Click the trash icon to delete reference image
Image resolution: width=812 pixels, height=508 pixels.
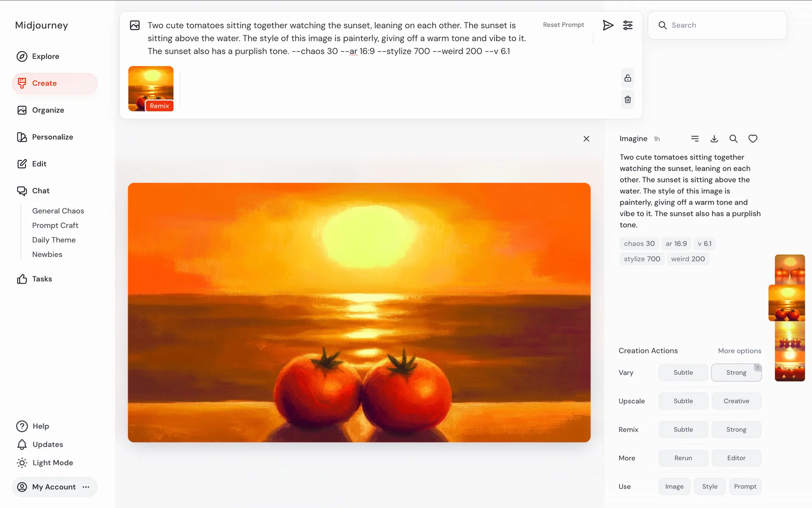[628, 99]
